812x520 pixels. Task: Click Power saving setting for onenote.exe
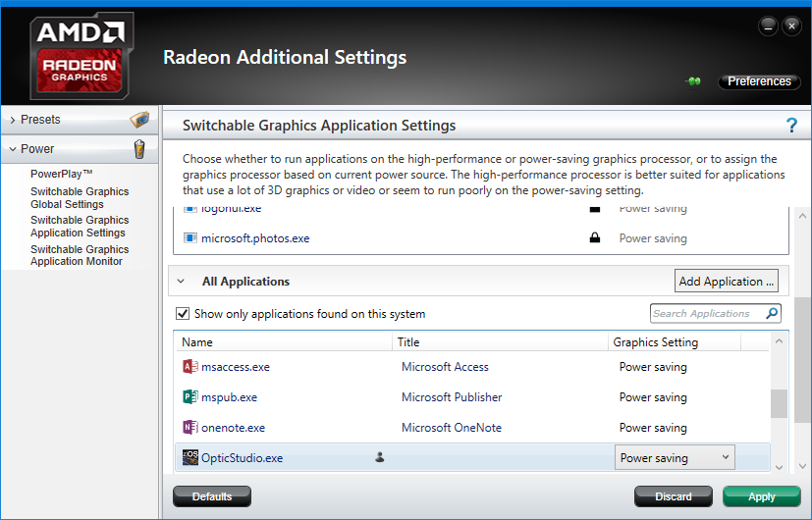[x=653, y=428]
